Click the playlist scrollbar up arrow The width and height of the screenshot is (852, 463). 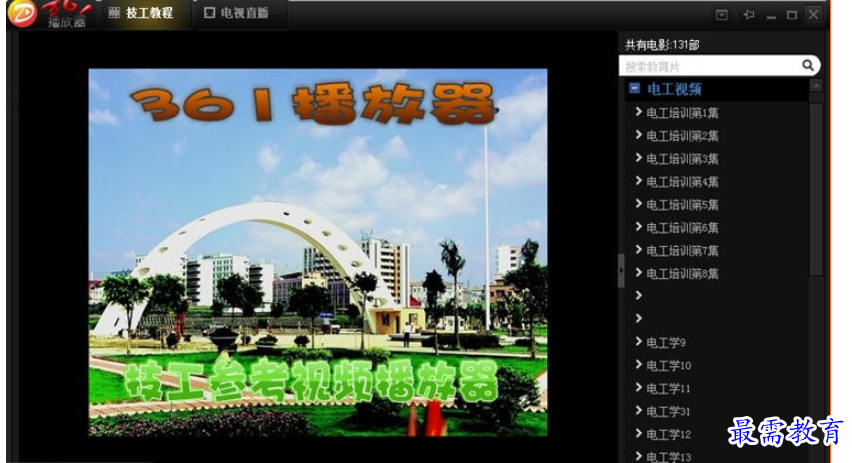(817, 85)
